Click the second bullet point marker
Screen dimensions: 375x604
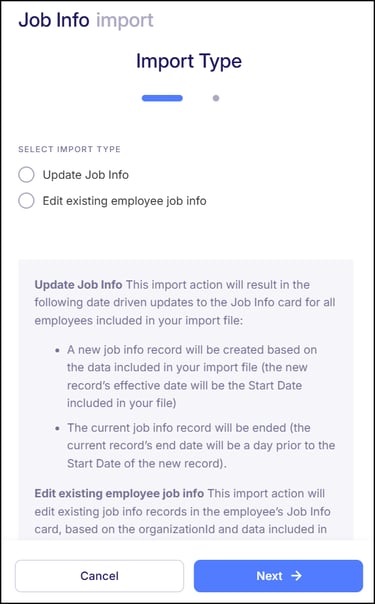pyautogui.click(x=57, y=428)
